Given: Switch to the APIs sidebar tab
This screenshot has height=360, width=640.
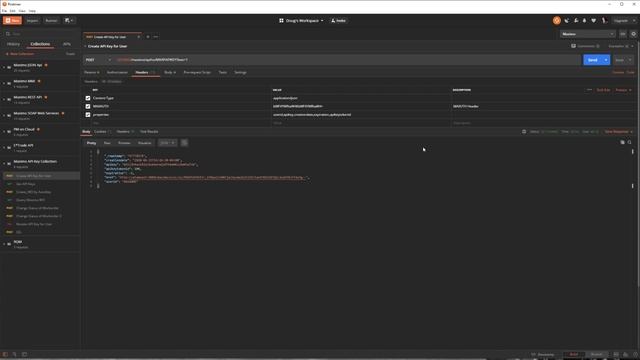Looking at the screenshot, I should (x=67, y=44).
